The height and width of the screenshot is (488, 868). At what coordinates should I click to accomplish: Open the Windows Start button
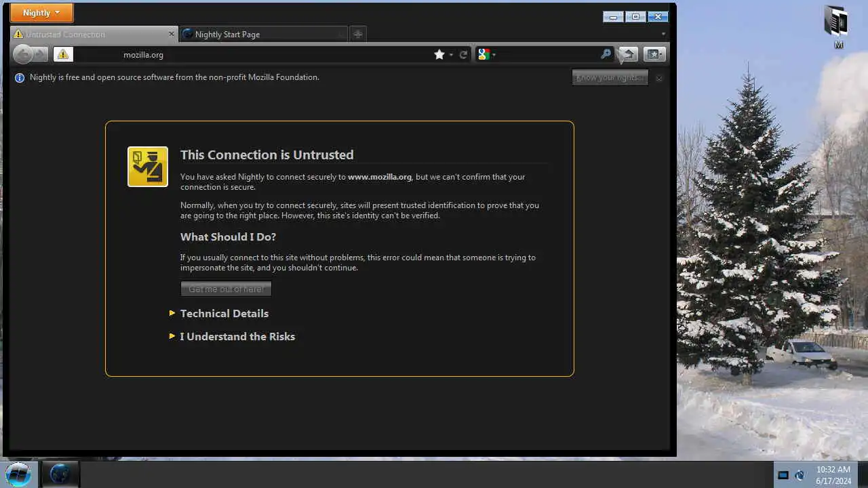click(x=19, y=474)
